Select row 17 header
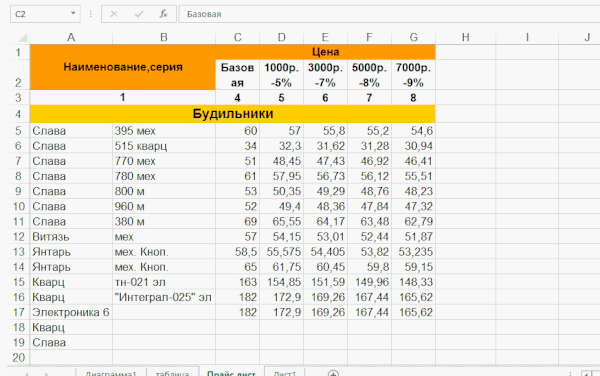Viewport: 600px width, 376px height. tap(18, 312)
